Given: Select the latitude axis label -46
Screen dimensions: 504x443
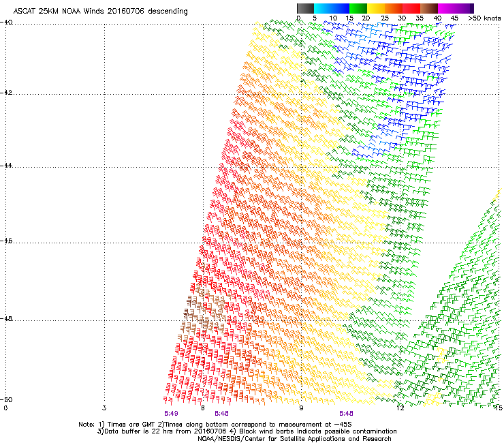Looking at the screenshot, I should pos(6,241).
